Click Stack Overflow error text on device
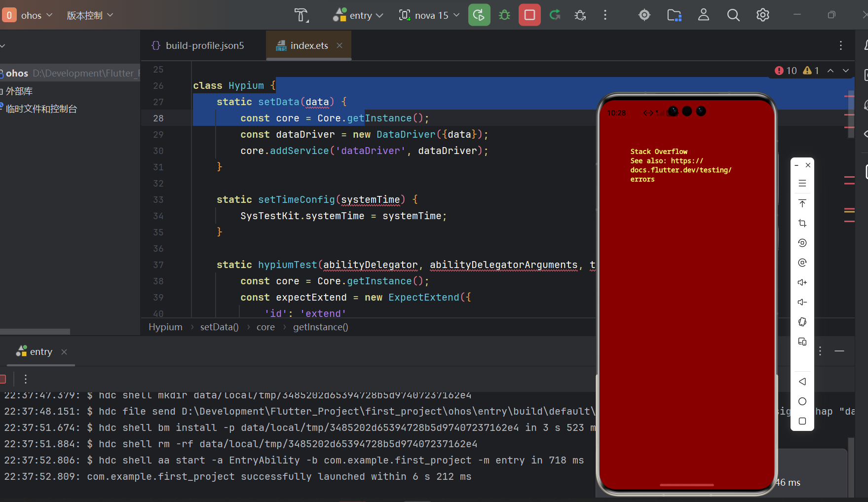The height and width of the screenshot is (502, 868). [659, 152]
